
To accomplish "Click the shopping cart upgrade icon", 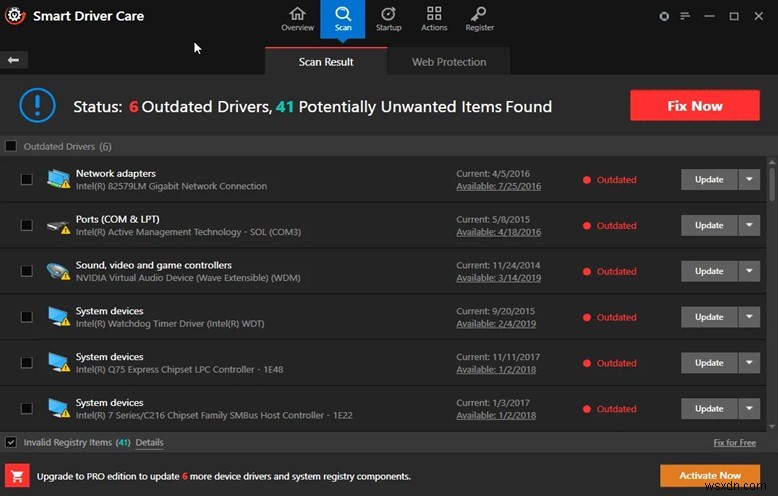I will click(x=17, y=475).
